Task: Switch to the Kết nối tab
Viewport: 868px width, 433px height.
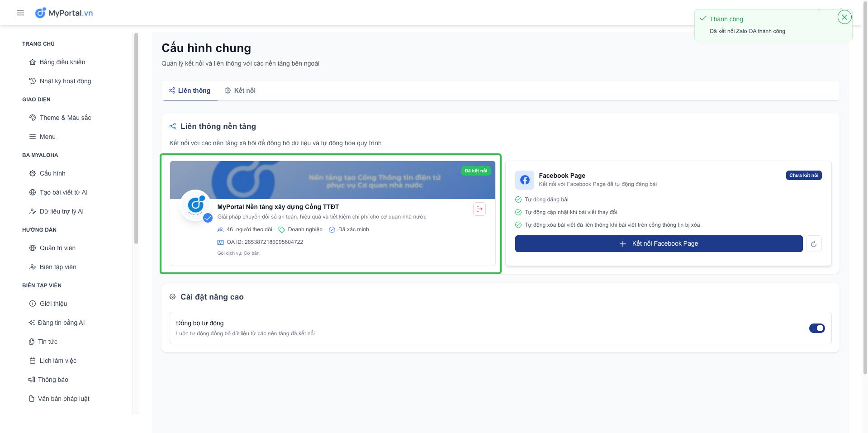Action: pos(240,90)
